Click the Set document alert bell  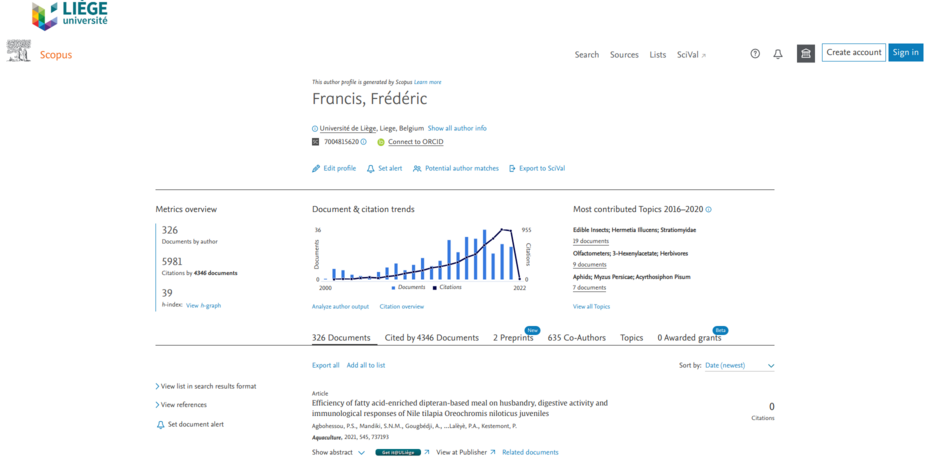click(x=160, y=425)
